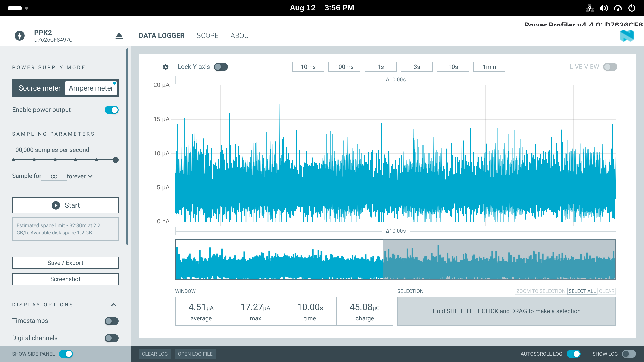The width and height of the screenshot is (644, 362).
Task: Click the PPK2 device lightning bolt icon
Action: pyautogui.click(x=20, y=36)
